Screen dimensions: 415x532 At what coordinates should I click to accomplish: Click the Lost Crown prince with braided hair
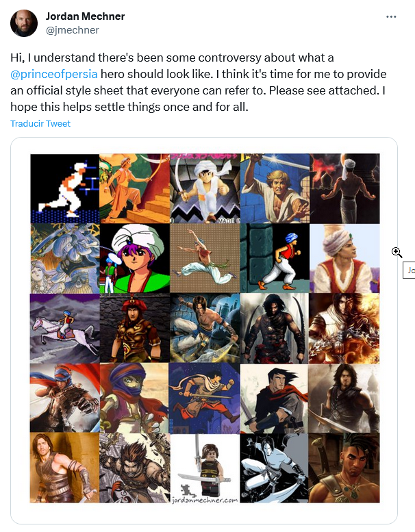click(x=344, y=468)
